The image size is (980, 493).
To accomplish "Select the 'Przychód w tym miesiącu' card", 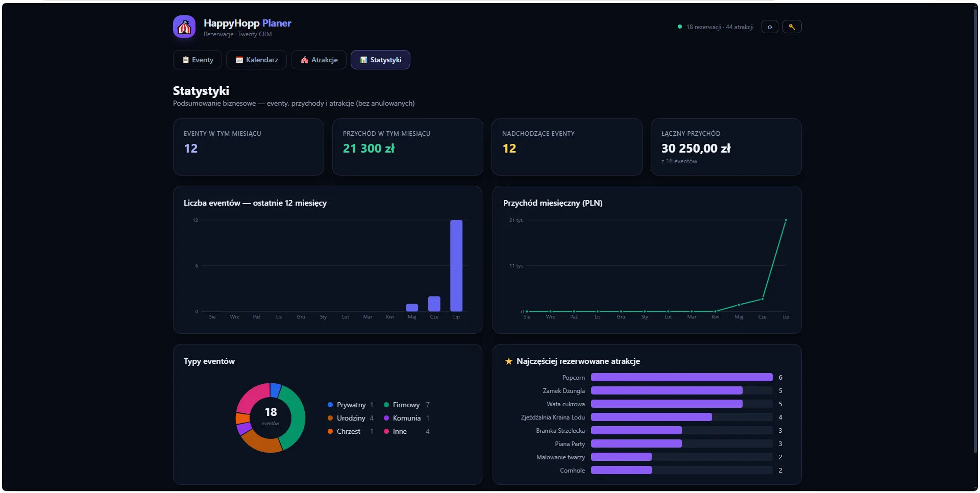I will (x=408, y=147).
